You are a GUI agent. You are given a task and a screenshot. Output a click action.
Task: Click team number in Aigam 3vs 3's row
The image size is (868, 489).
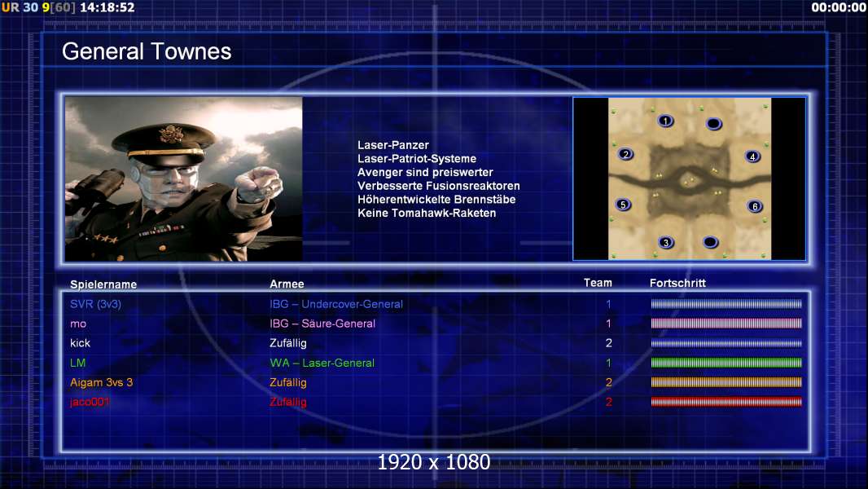click(x=609, y=382)
